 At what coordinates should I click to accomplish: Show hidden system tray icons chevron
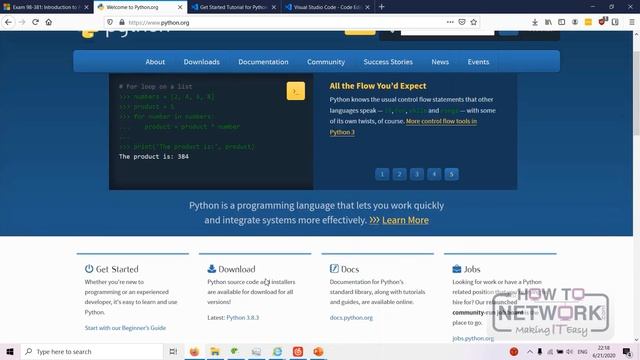529,351
